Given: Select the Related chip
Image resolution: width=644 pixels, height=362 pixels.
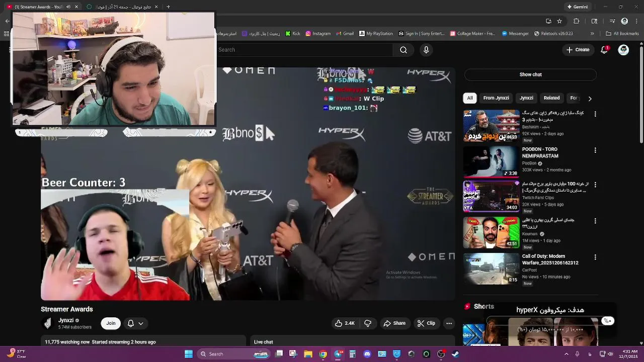Looking at the screenshot, I should [x=551, y=98].
